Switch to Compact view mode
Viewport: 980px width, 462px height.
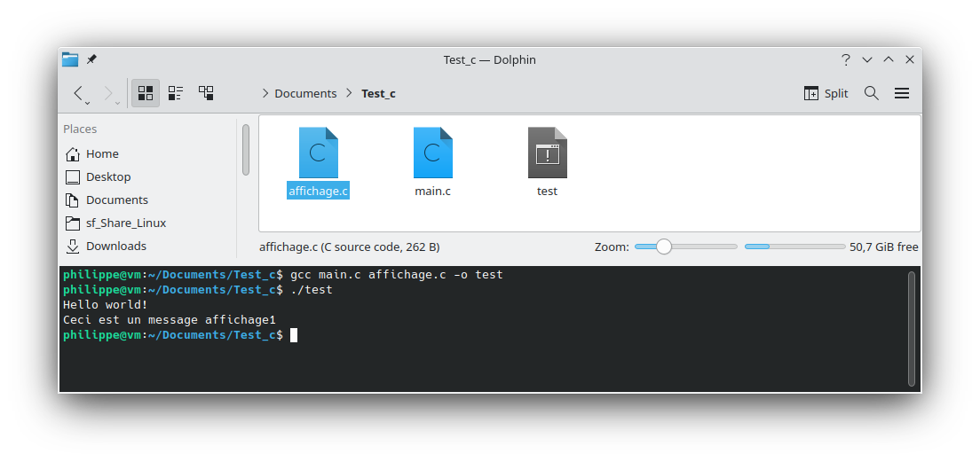tap(176, 93)
